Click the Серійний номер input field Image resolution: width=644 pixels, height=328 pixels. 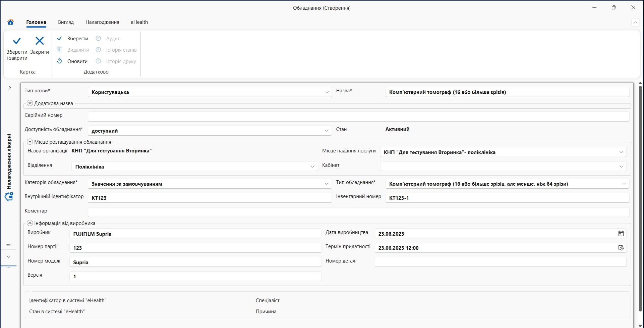tap(358, 116)
